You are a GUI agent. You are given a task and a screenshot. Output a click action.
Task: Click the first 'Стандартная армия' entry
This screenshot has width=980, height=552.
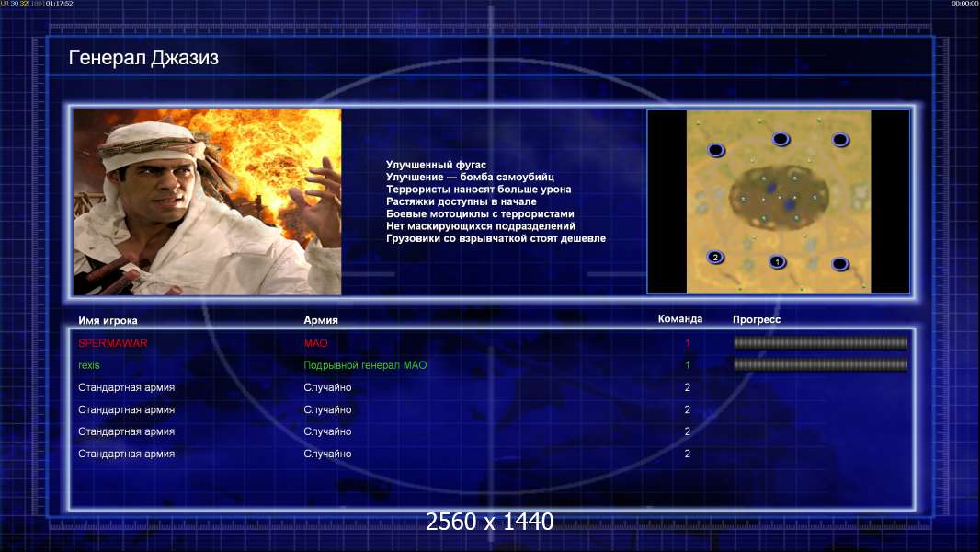click(126, 387)
